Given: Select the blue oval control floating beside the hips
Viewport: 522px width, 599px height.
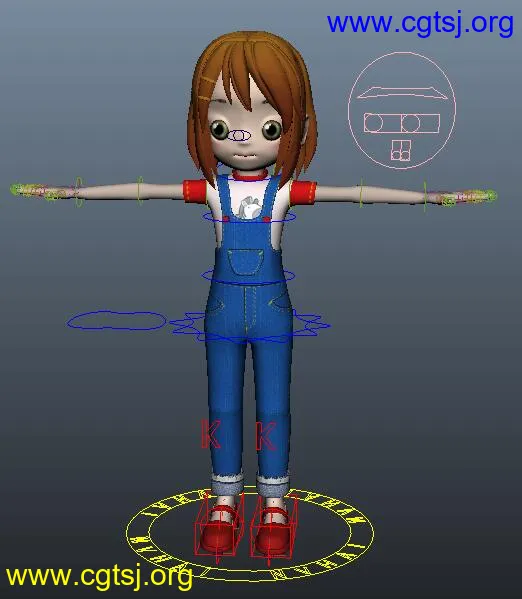Looking at the screenshot, I should [116, 321].
